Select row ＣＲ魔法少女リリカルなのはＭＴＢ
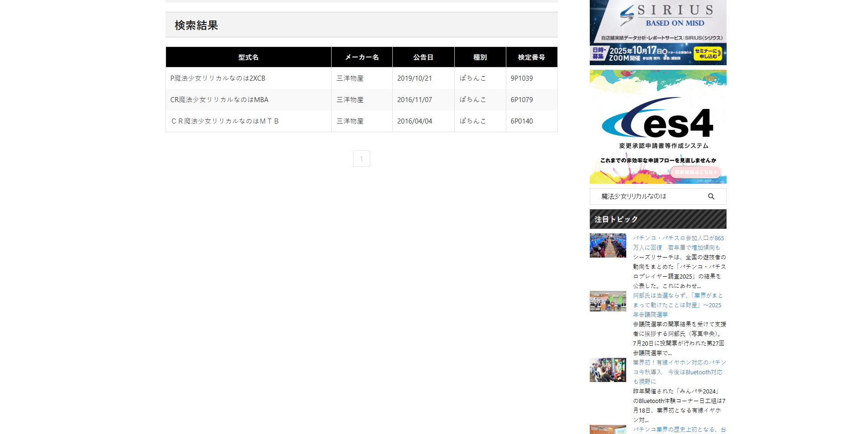Viewport: 868px width, 434px height. [362, 121]
